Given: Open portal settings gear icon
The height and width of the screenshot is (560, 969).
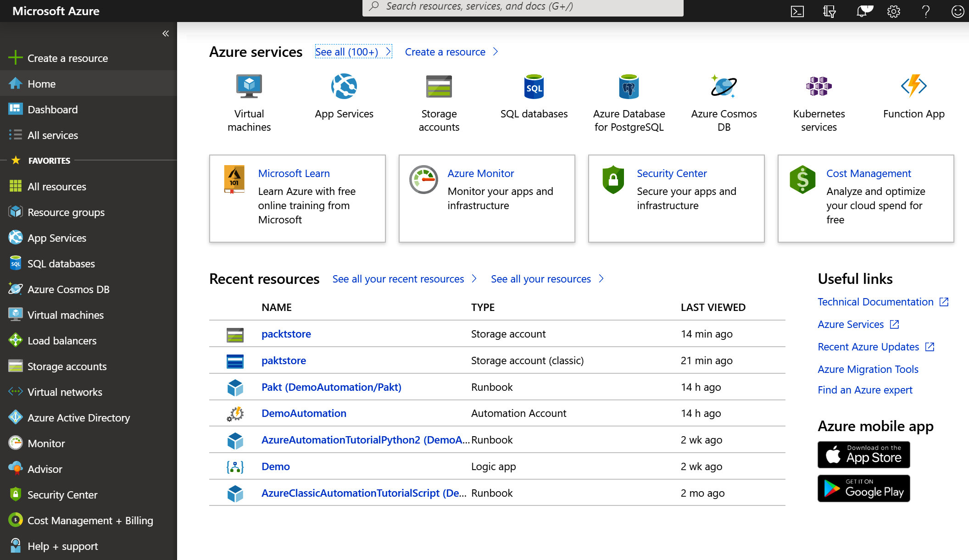Looking at the screenshot, I should pyautogui.click(x=894, y=11).
